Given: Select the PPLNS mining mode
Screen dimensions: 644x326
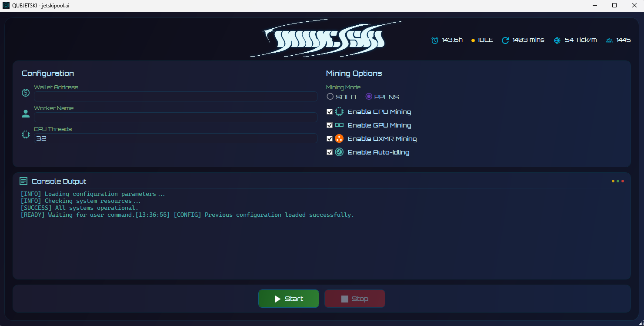Looking at the screenshot, I should coord(369,97).
